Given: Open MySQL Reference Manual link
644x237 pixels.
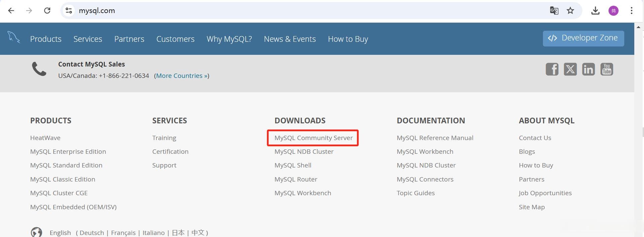Looking at the screenshot, I should 435,138.
